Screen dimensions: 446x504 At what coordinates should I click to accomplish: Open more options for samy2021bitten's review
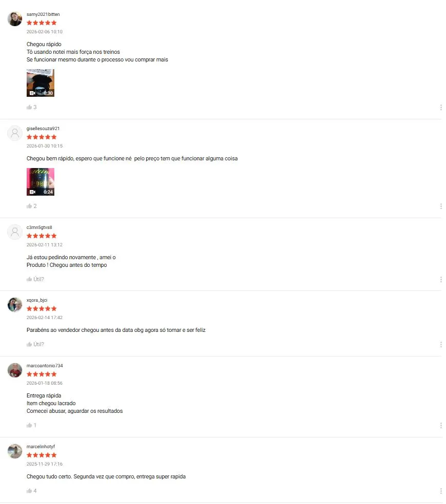pos(440,108)
